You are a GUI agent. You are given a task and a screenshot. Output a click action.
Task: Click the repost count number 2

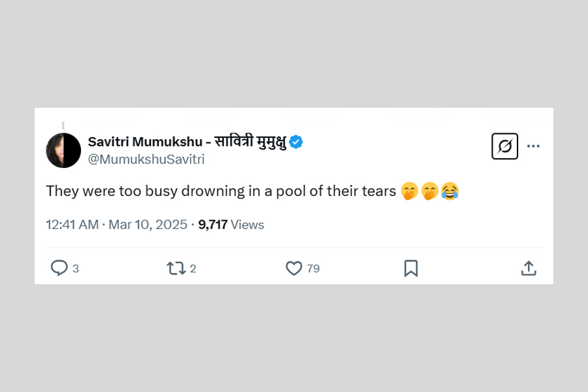click(193, 269)
